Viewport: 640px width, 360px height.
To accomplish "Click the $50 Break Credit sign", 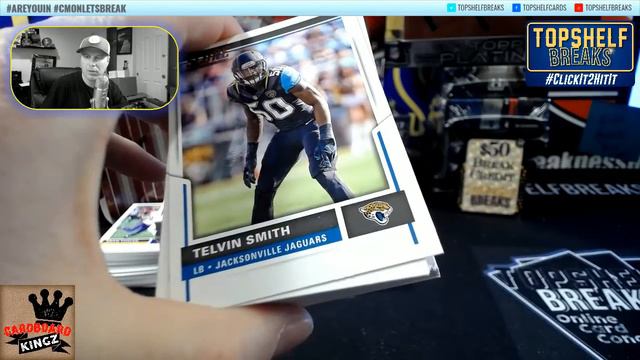I will point(492,176).
